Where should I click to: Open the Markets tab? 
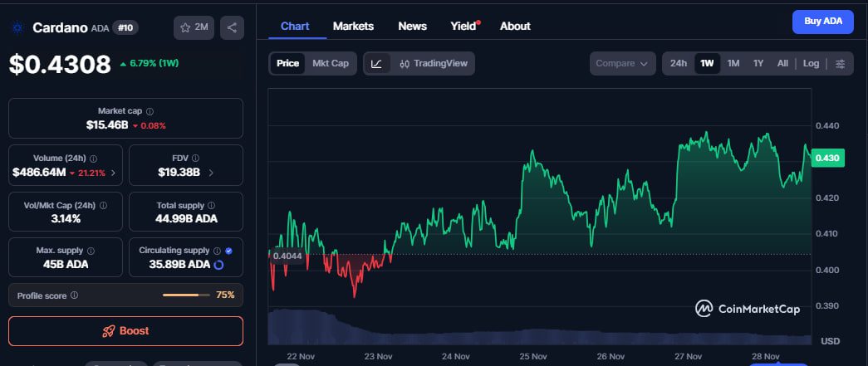coord(353,26)
